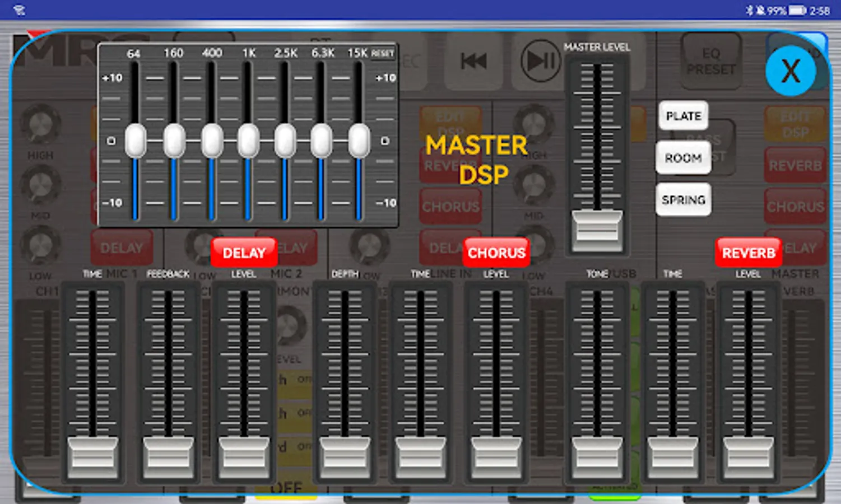Image resolution: width=841 pixels, height=504 pixels.
Task: Click the 64 Hz EQ slider knob
Action: pyautogui.click(x=136, y=141)
